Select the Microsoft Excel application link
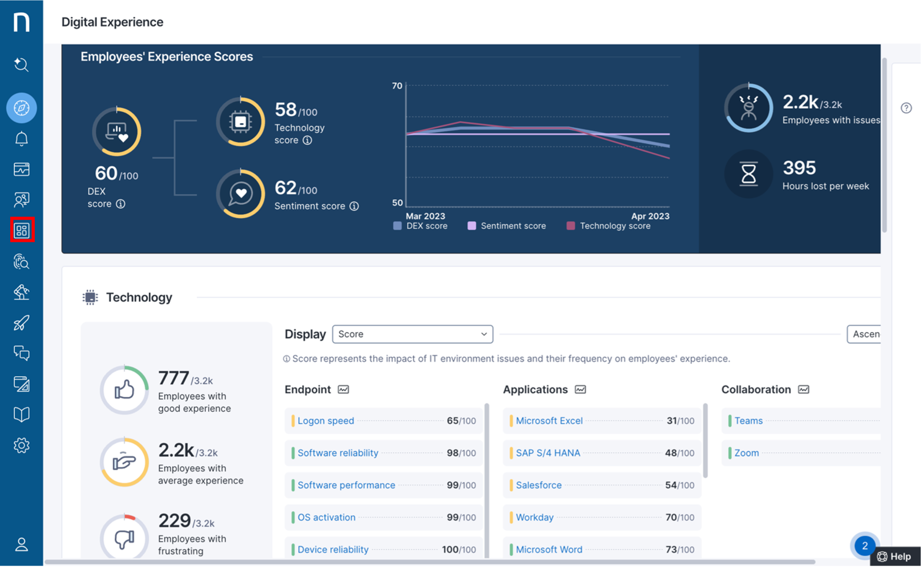The width and height of the screenshot is (924, 569). click(549, 420)
